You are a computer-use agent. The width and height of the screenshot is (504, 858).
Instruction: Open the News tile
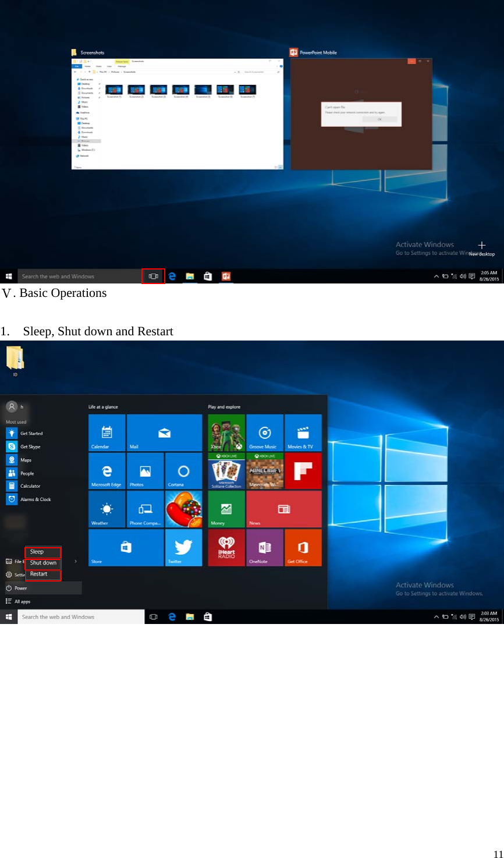pos(284,509)
